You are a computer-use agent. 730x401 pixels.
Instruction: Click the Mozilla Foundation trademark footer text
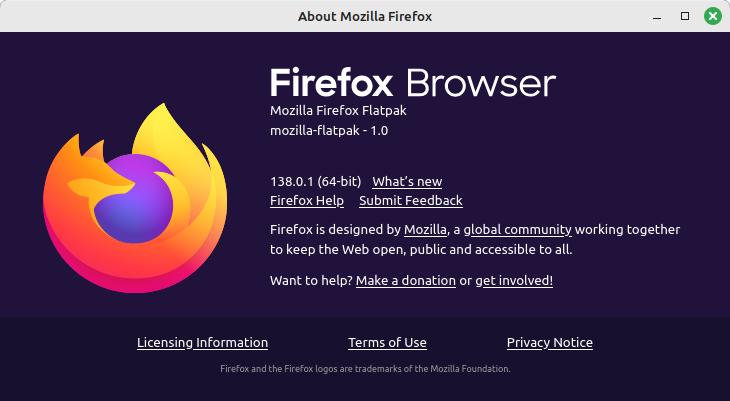coord(365,369)
